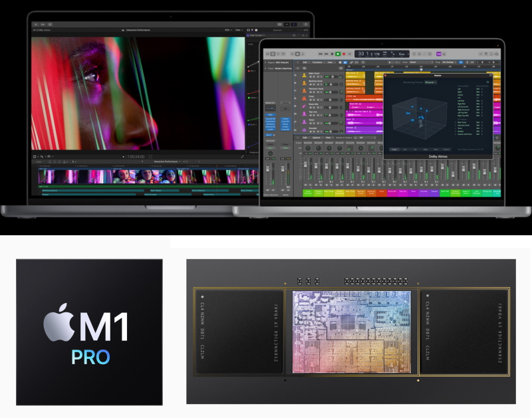Open the RED curve channel dropdown
The image size is (532, 418).
(x=251, y=71)
